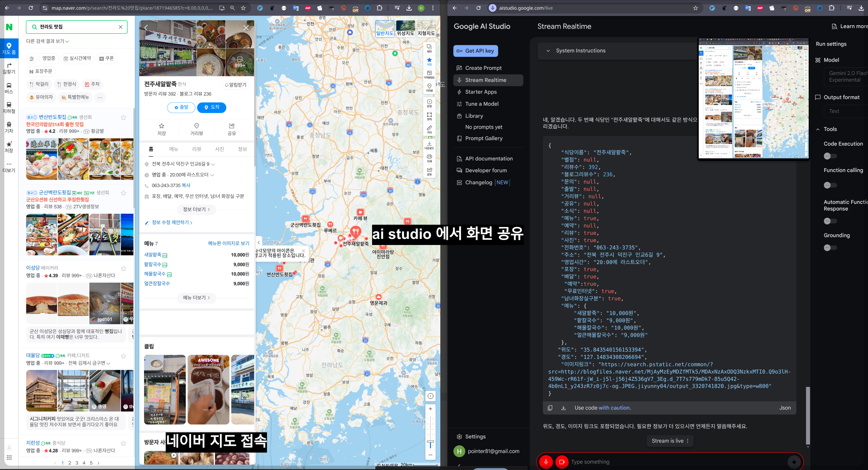Screen dimensions: 868x470
Task: Click the Get API key button
Action: 475,51
